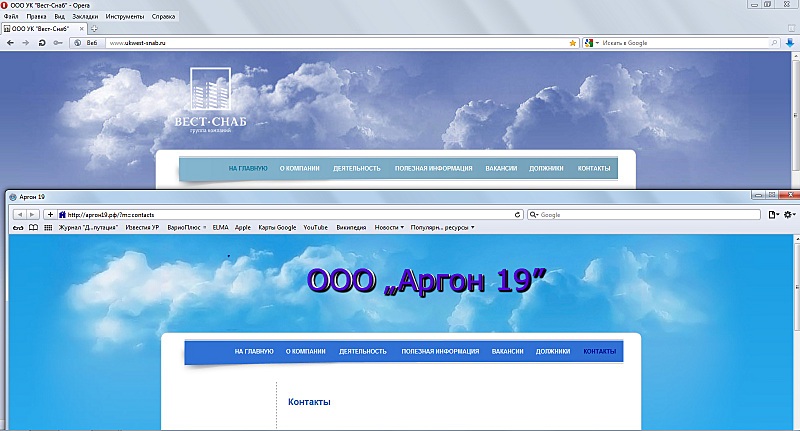Click ДОЛЖНИКИ on Вест-Снаб site

pos(546,168)
